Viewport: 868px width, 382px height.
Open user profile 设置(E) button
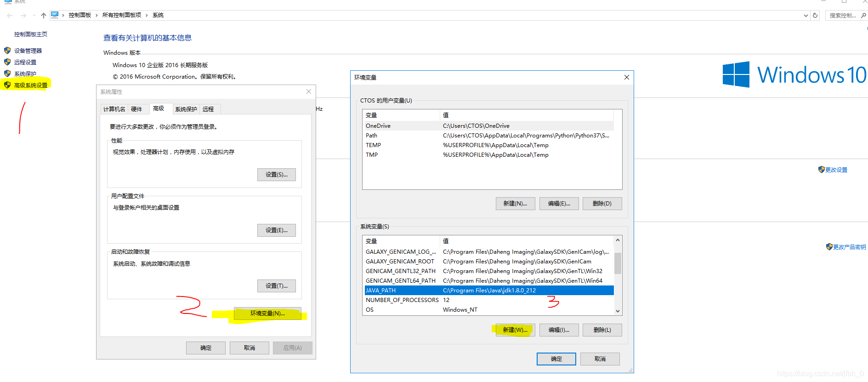(276, 230)
